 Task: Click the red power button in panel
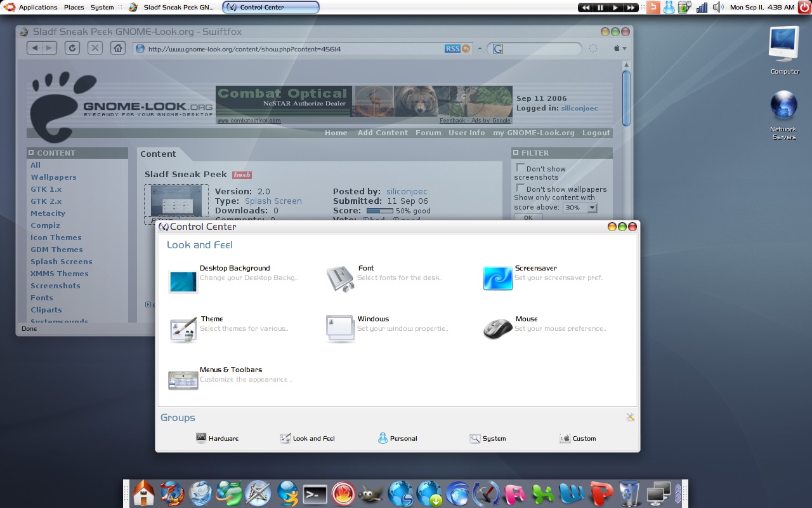(x=804, y=7)
